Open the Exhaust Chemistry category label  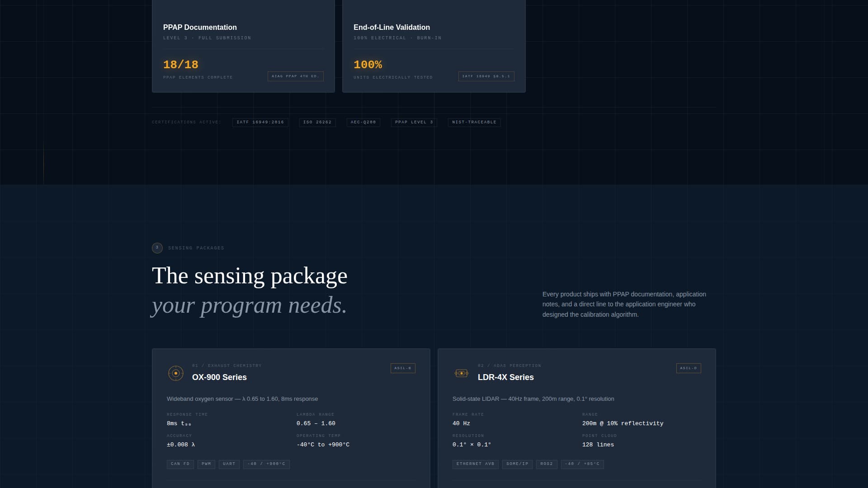pos(227,366)
